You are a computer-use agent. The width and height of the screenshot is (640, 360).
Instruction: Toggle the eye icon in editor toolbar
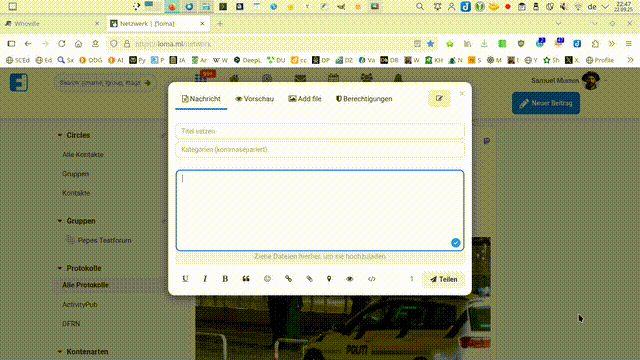point(350,279)
